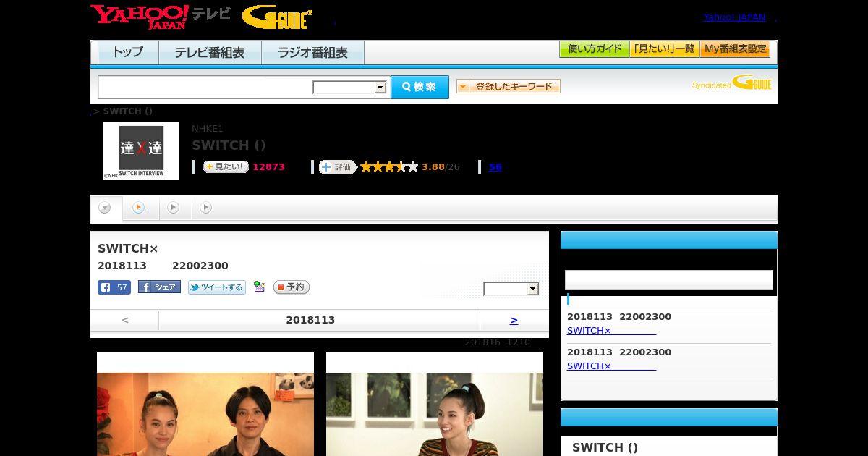868x456 pixels.
Task: Open the G-GUIDE logo in the header
Action: coord(277,17)
